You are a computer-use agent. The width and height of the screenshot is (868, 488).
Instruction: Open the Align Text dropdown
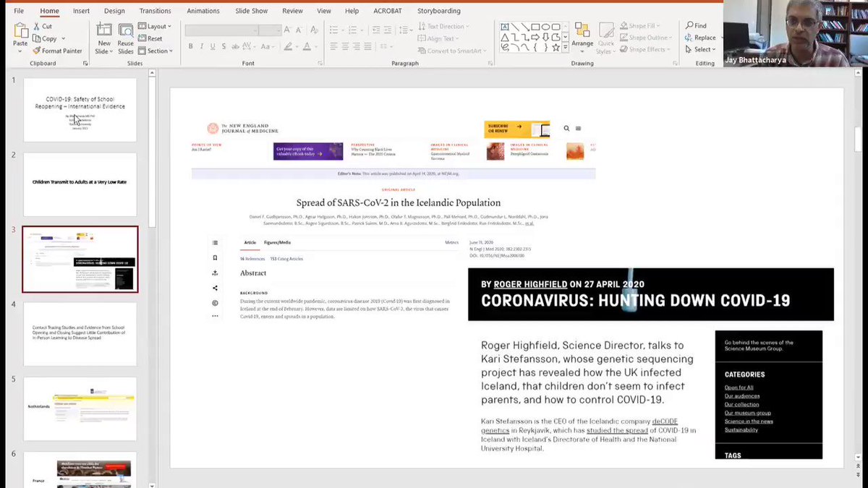440,38
